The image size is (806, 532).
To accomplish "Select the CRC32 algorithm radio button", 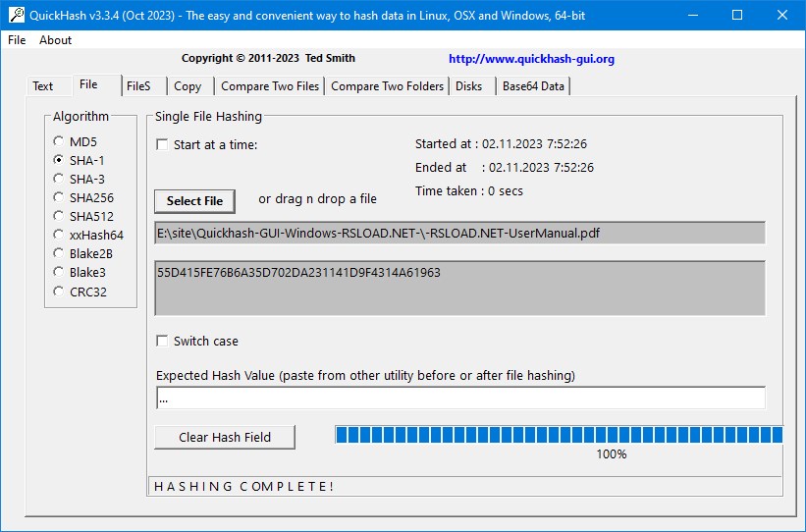I will pos(59,292).
